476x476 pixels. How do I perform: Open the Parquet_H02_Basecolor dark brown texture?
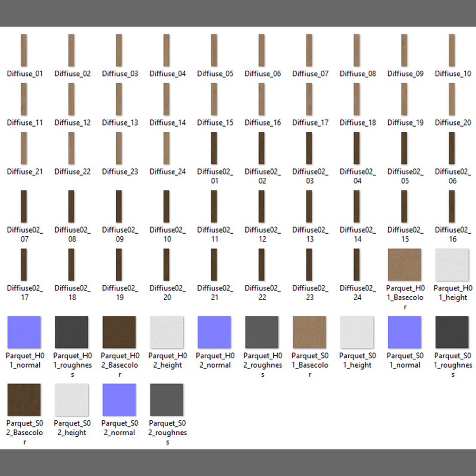[119, 332]
